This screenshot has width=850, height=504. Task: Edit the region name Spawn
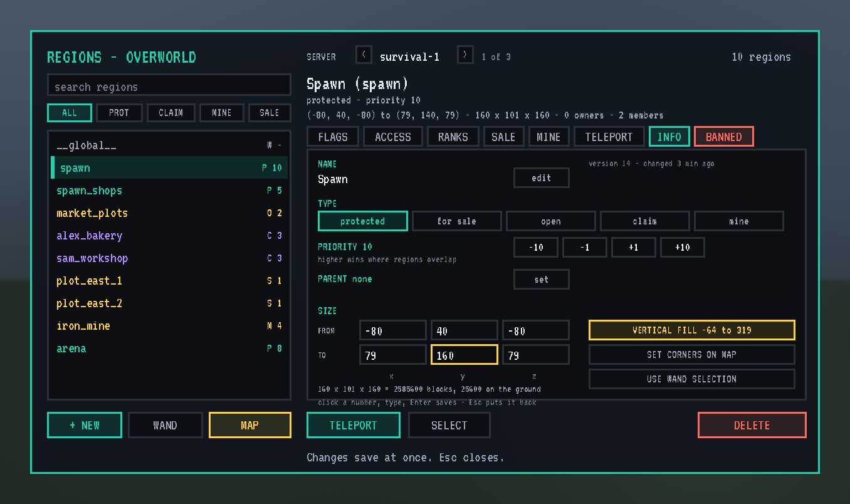(542, 178)
